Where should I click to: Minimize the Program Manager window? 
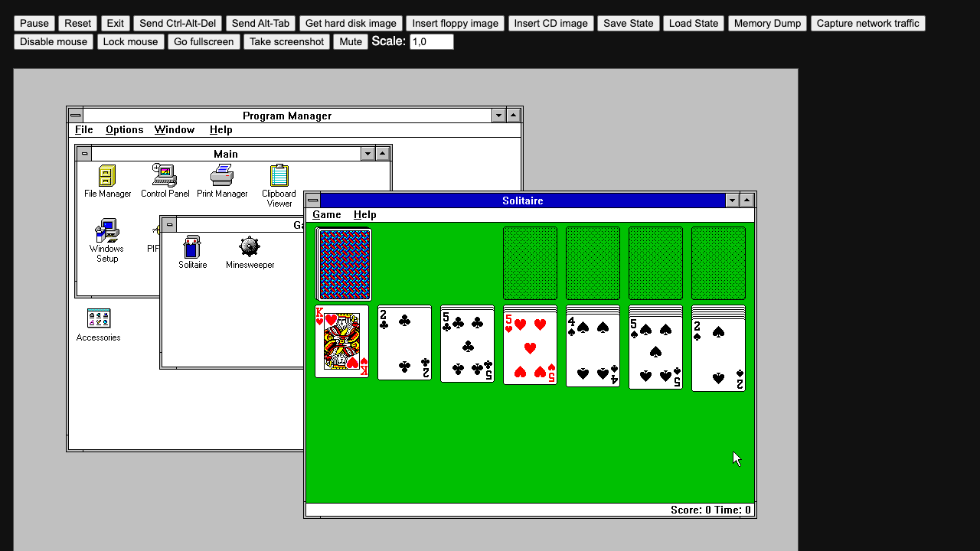pyautogui.click(x=499, y=116)
